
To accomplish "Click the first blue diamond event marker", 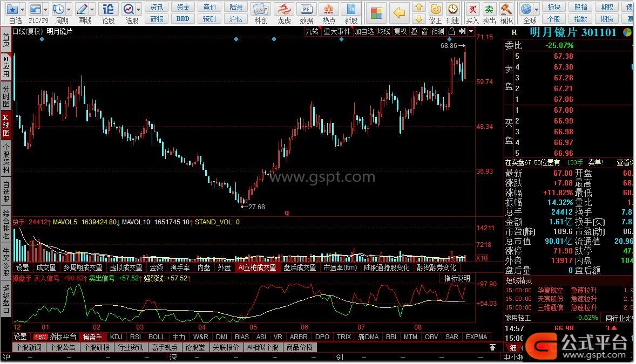I will coord(42,39).
